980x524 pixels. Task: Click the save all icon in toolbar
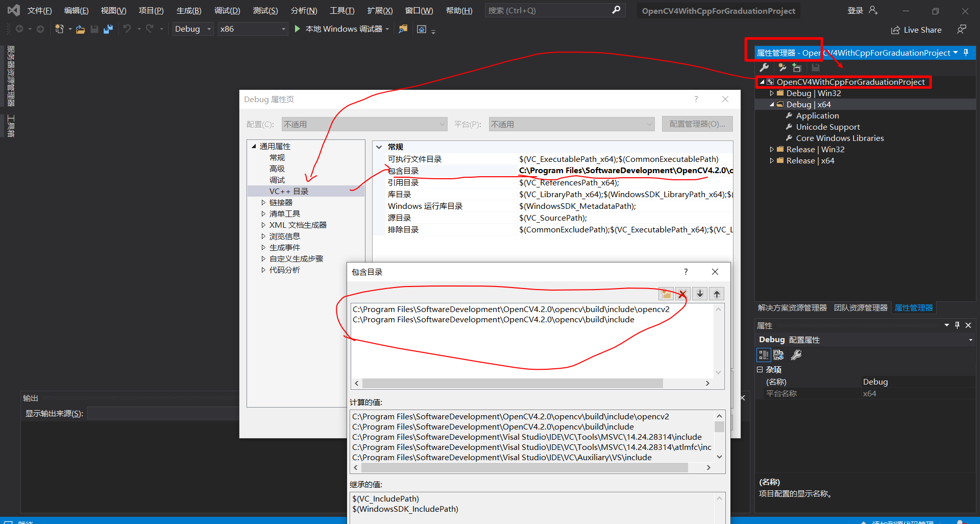108,29
